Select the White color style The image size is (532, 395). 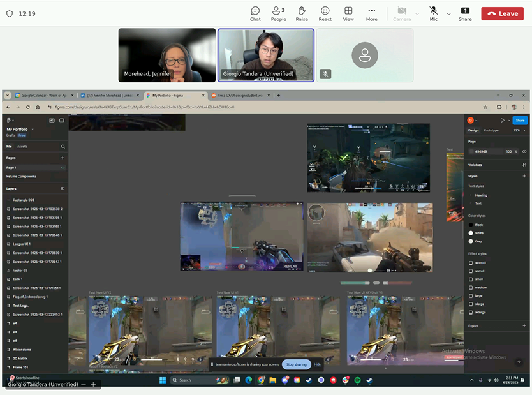click(476, 233)
